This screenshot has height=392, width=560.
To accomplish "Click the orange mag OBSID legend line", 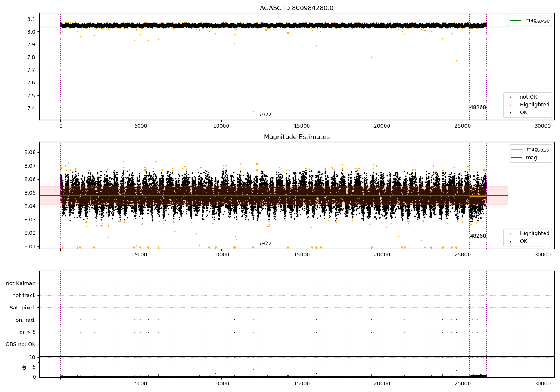I will pos(517,149).
